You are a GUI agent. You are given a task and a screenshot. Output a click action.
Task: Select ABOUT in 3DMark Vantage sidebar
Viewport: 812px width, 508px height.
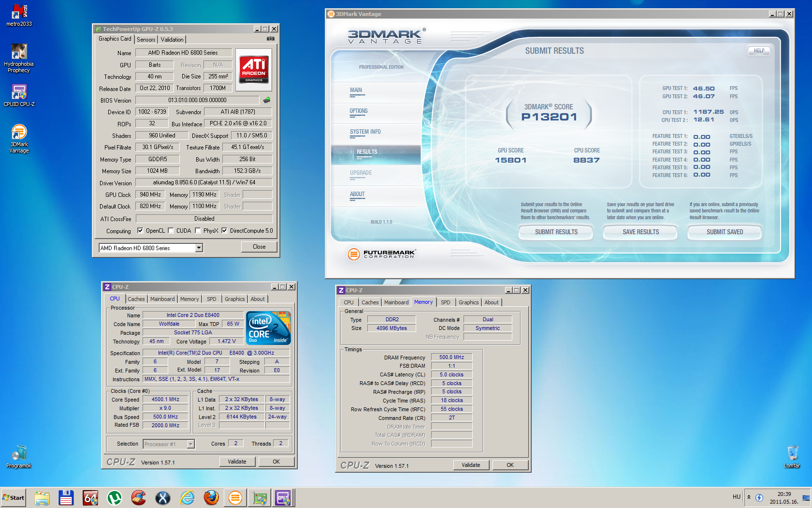point(357,194)
